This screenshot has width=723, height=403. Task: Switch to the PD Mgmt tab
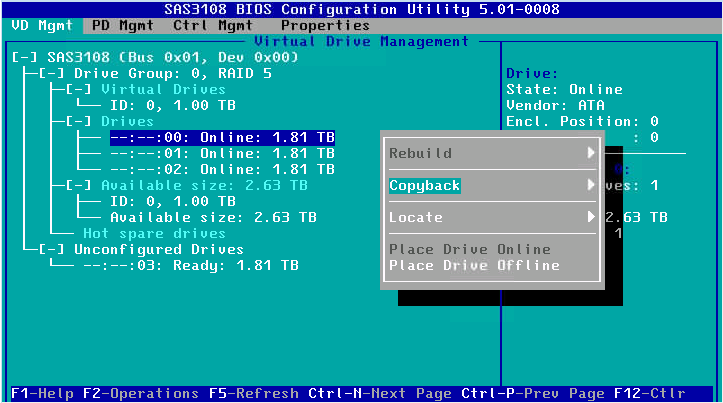(x=123, y=25)
